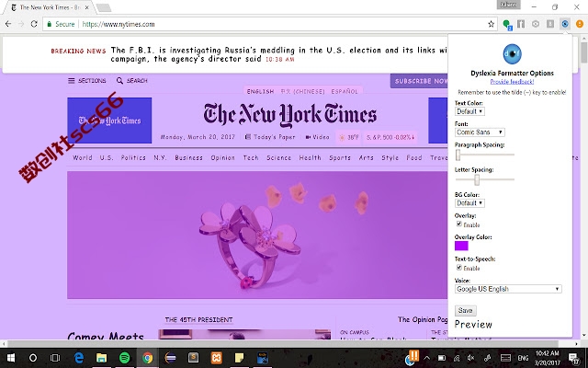This screenshot has width=588, height=368.
Task: Reload the page with the refresh icon
Action: click(x=34, y=24)
